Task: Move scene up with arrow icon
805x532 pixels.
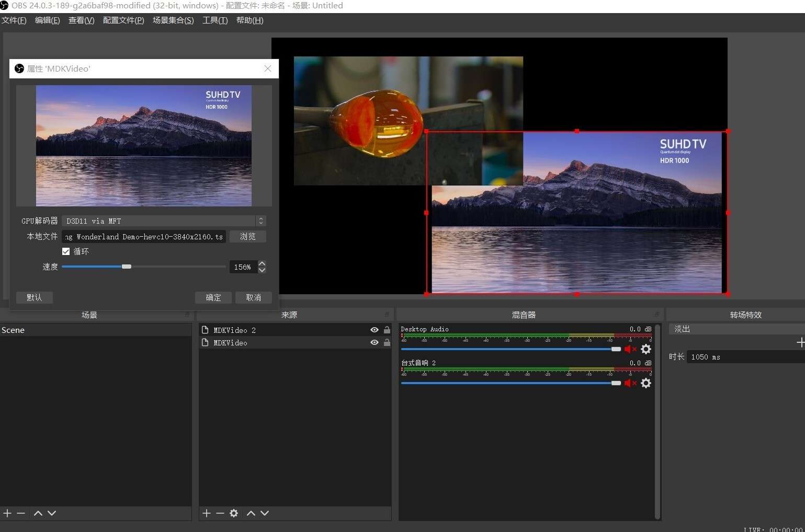Action: coord(38,513)
